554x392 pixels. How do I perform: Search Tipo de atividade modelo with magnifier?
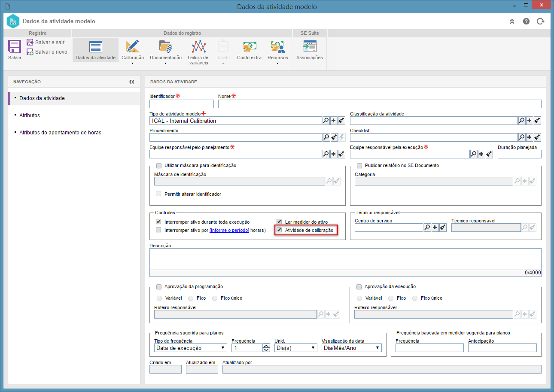(326, 121)
